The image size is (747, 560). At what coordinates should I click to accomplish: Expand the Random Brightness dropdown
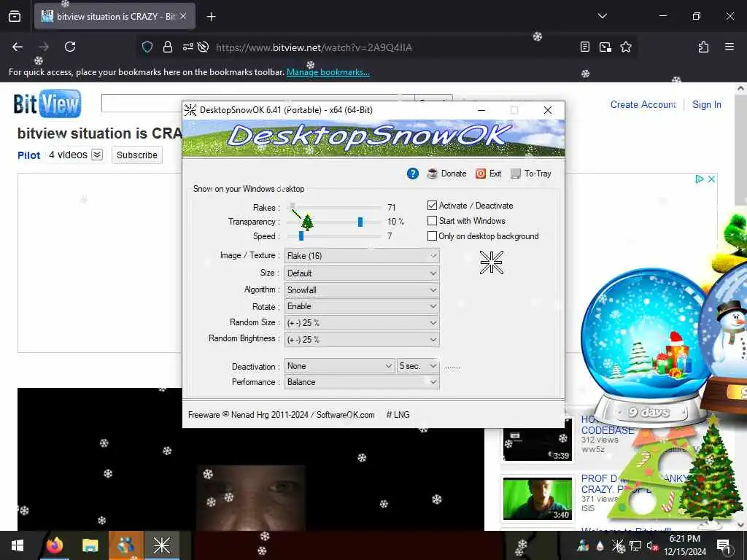(362, 340)
